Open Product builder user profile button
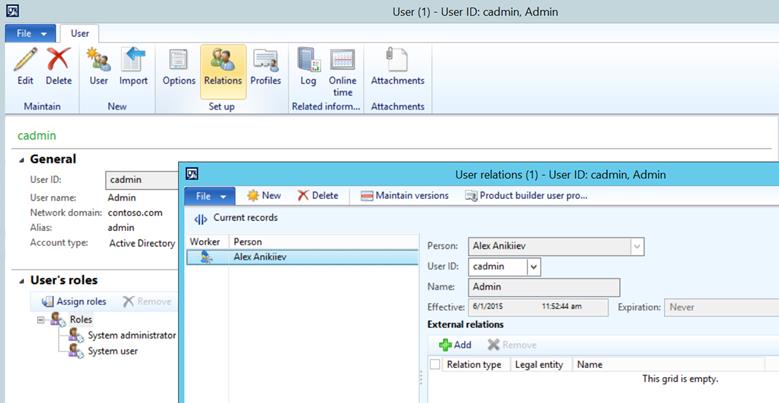The width and height of the screenshot is (779, 403). pos(527,196)
